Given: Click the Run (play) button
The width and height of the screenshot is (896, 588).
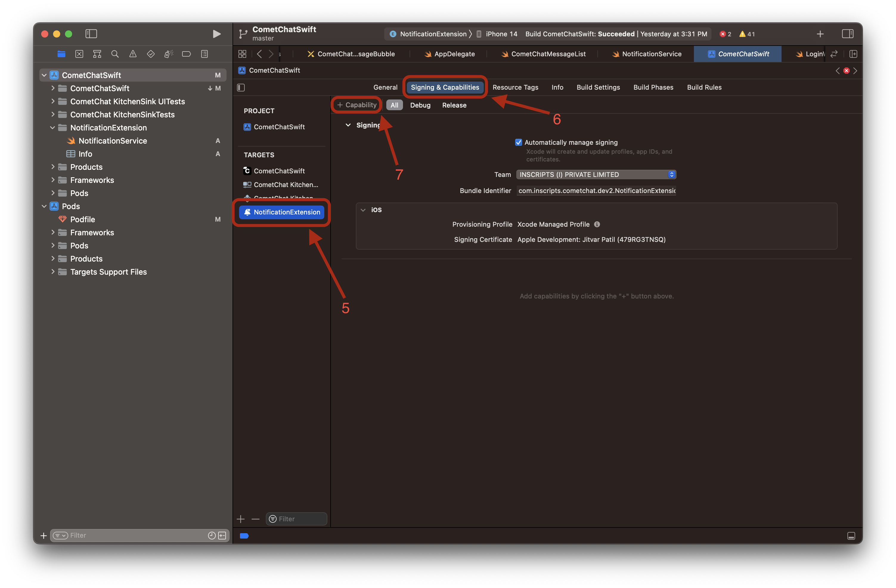Looking at the screenshot, I should [216, 34].
